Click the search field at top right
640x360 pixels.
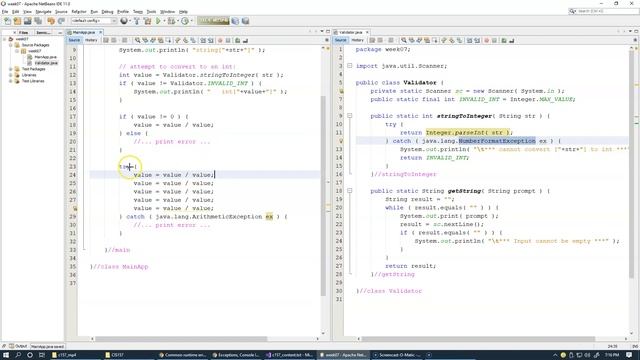coord(604,11)
